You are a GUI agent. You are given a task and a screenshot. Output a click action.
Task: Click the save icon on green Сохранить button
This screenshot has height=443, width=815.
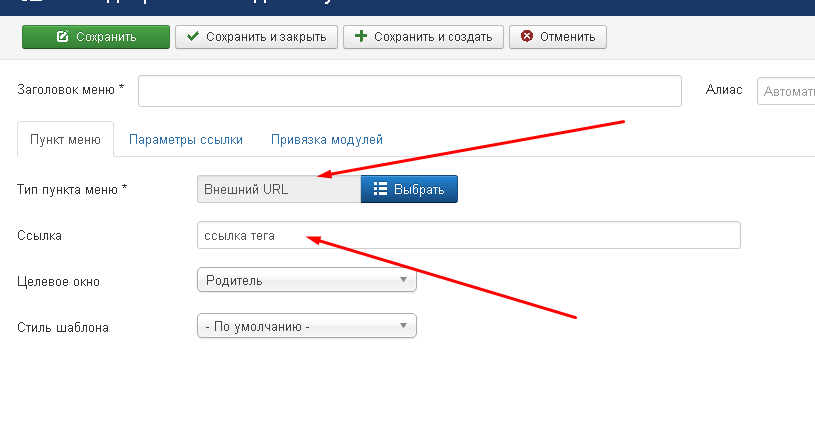click(x=62, y=37)
